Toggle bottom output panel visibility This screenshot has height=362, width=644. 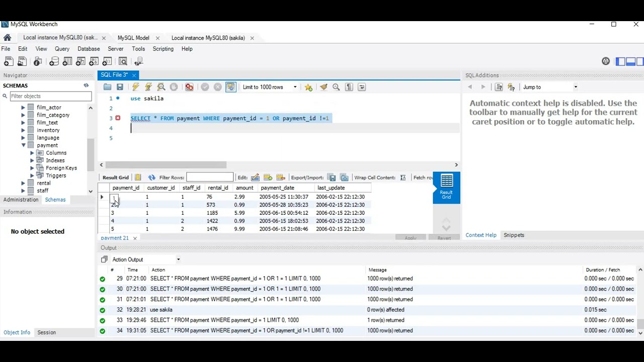pos(630,61)
